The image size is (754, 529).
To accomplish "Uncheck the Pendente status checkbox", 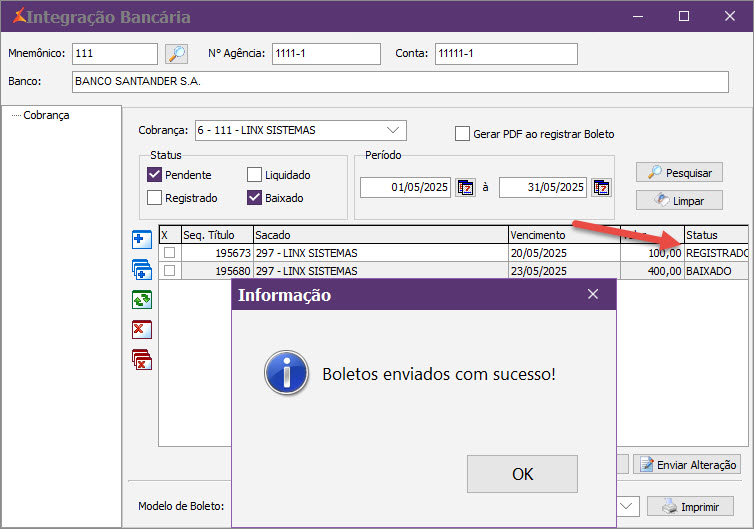I will coord(154,175).
